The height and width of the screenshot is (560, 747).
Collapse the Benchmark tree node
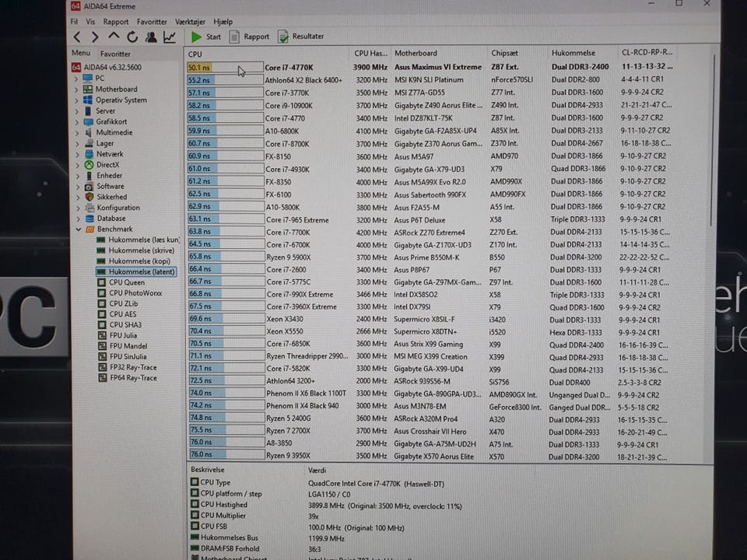(x=78, y=229)
